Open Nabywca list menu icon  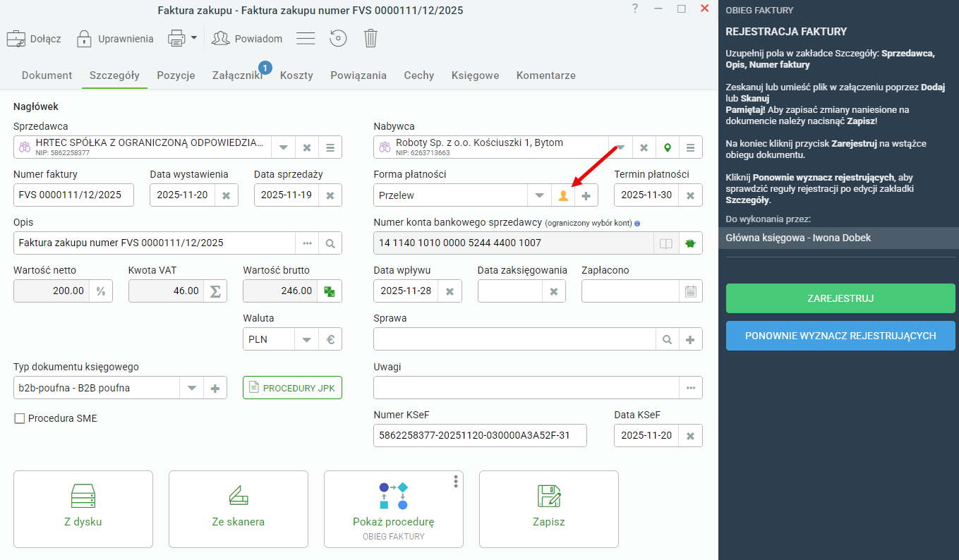coord(691,147)
